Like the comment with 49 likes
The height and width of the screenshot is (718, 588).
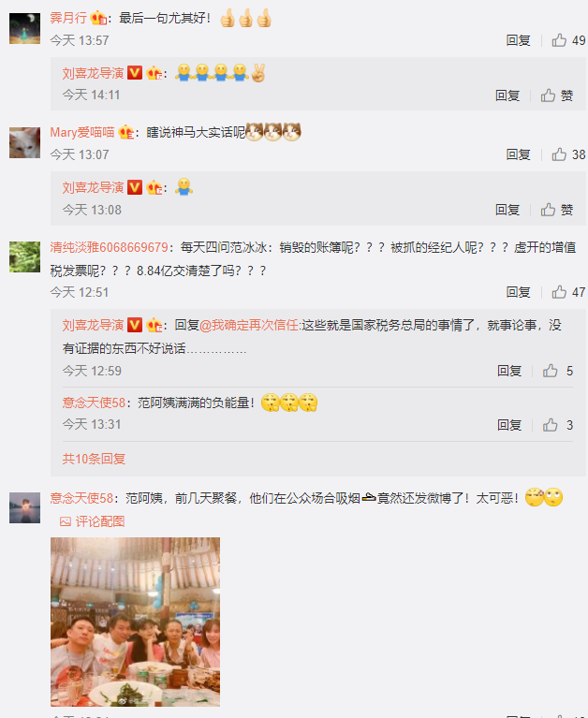pyautogui.click(x=568, y=40)
